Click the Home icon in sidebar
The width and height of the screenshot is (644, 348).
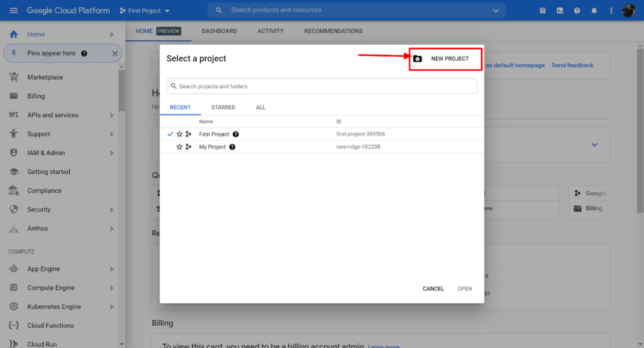click(x=14, y=34)
